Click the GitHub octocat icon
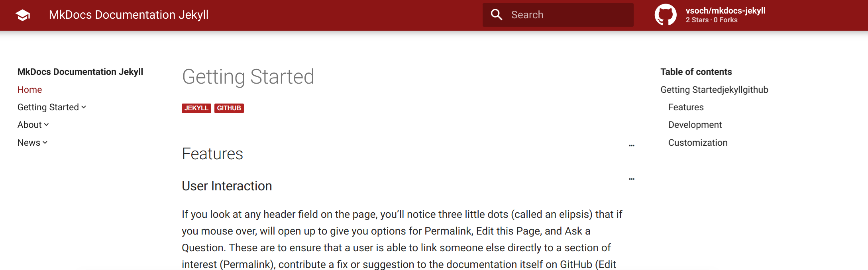 pyautogui.click(x=666, y=15)
